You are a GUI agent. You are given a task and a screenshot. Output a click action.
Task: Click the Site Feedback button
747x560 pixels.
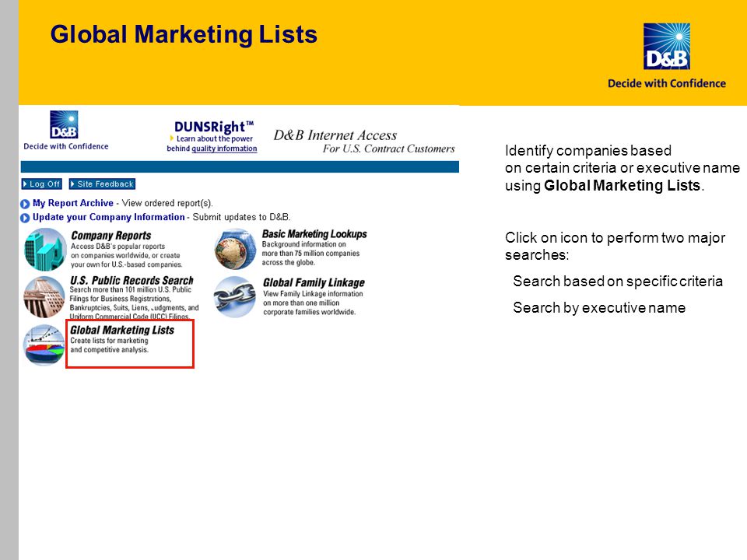(102, 184)
